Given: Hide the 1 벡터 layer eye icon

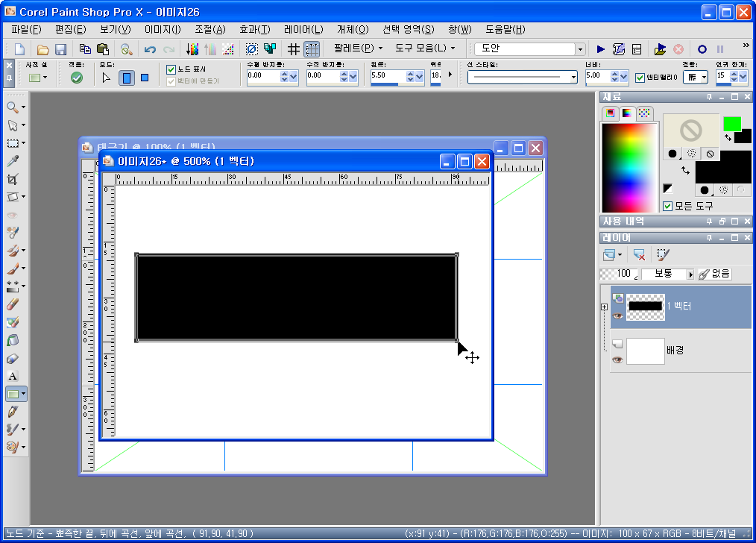Looking at the screenshot, I should [617, 316].
